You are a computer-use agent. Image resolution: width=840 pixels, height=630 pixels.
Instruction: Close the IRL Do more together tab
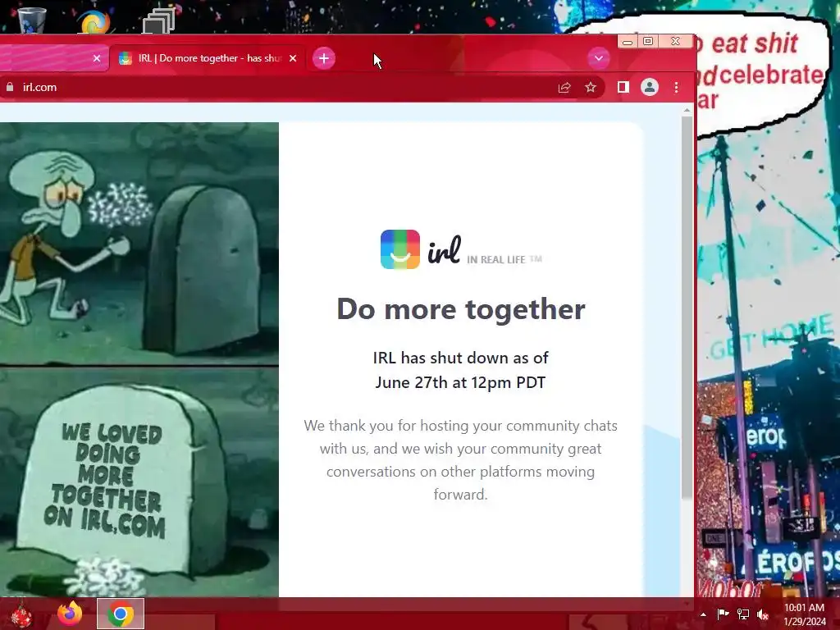(293, 58)
